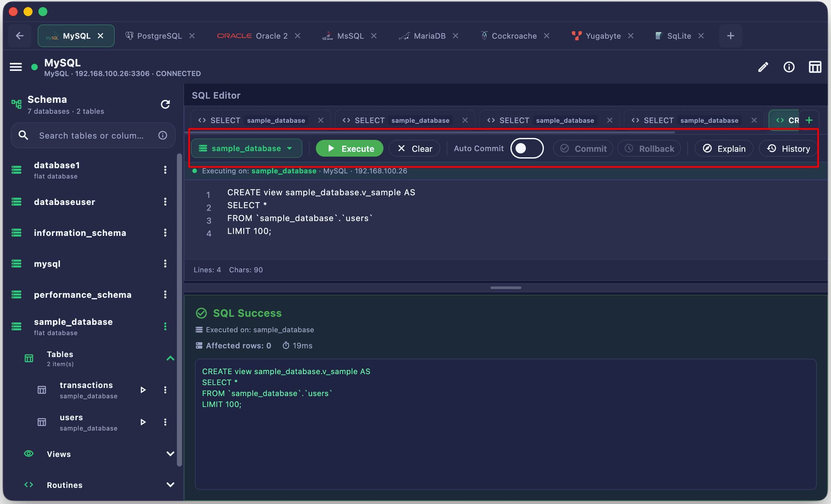This screenshot has width=831, height=504.
Task: Open the connection info icon
Action: 789,67
